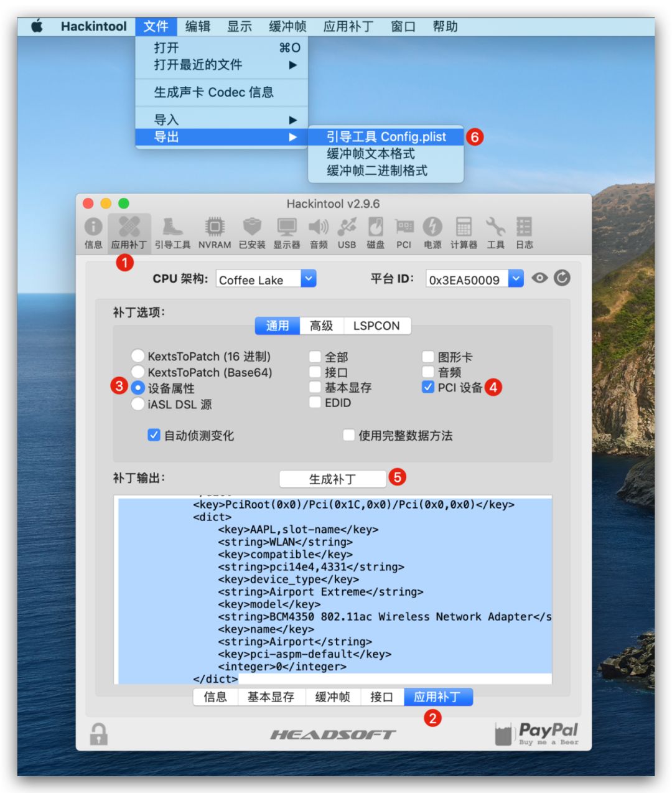Open the 文件 menu in menu bar
The height and width of the screenshot is (793, 672).
pos(156,26)
